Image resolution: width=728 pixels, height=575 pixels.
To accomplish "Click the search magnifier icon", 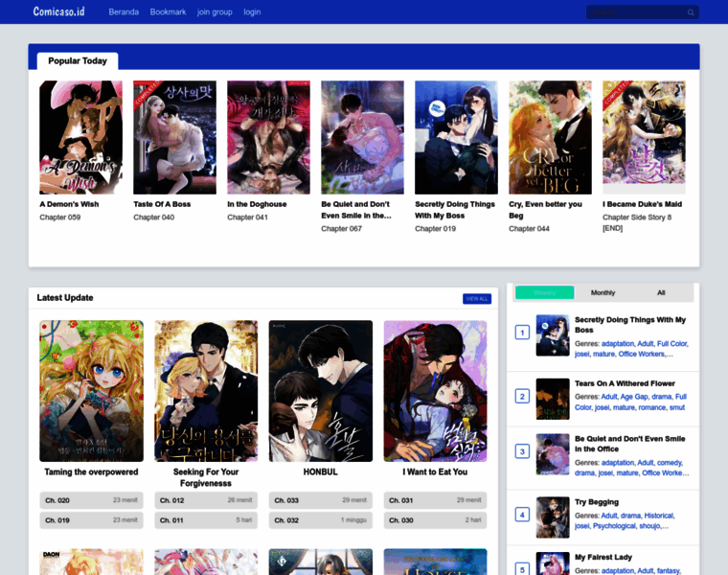I will coord(691,12).
